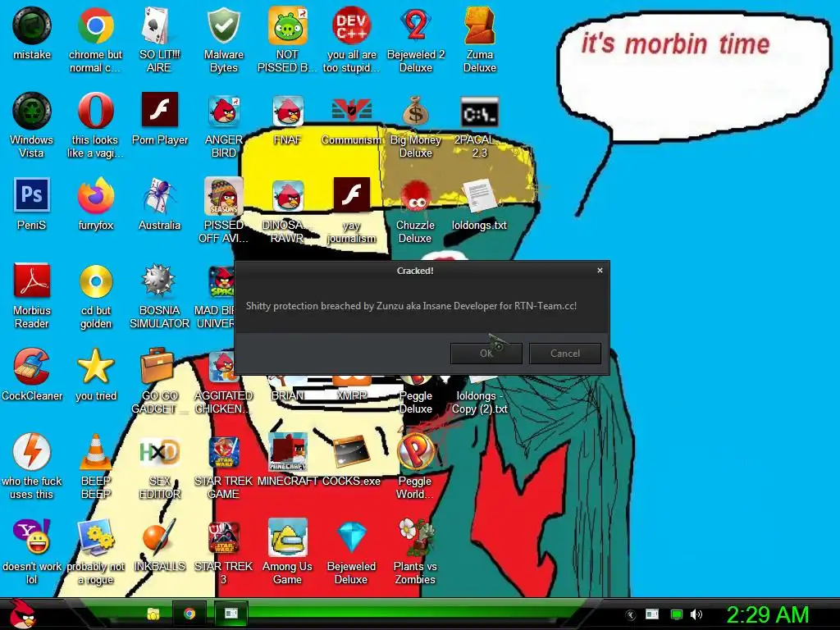The width and height of the screenshot is (840, 630).
Task: Open Chuzzle Deluxe
Action: 416,197
